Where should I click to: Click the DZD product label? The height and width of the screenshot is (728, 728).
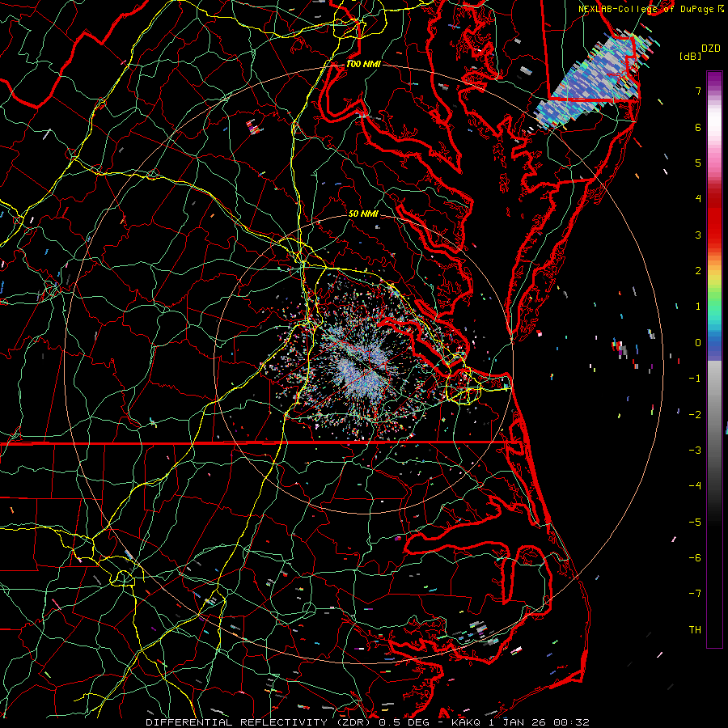click(x=711, y=49)
